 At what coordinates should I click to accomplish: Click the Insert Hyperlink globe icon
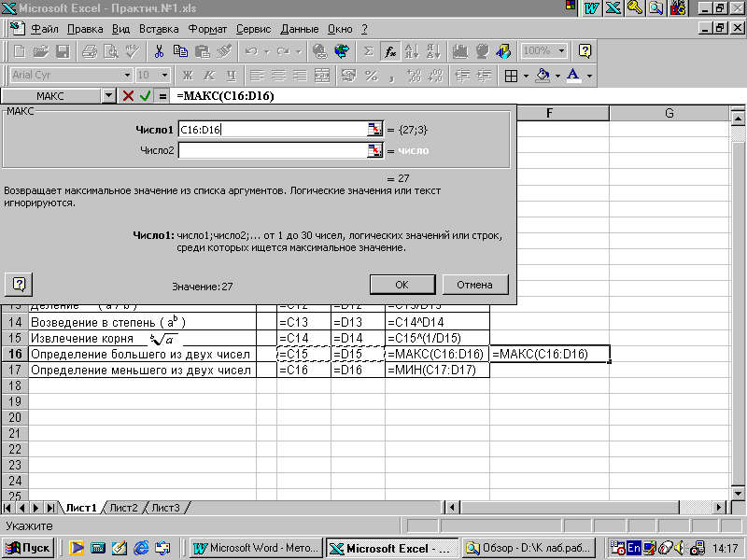320,51
